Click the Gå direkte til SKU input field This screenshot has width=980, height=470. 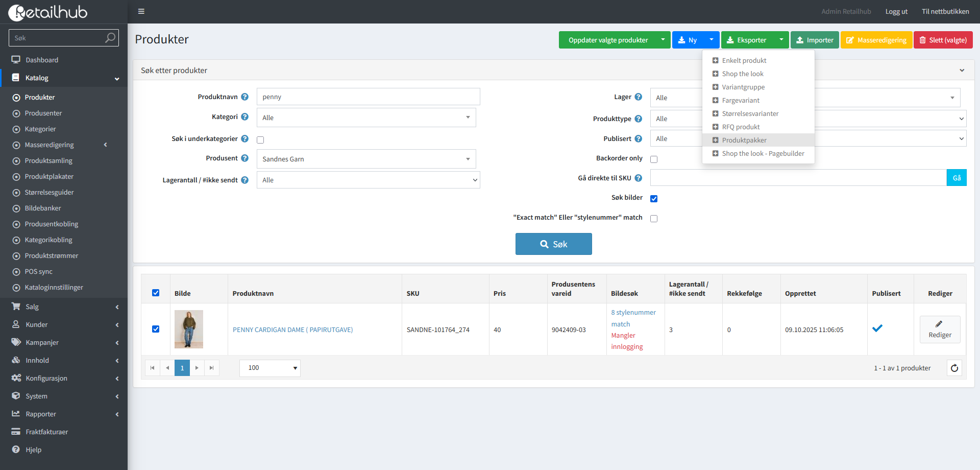click(x=798, y=178)
